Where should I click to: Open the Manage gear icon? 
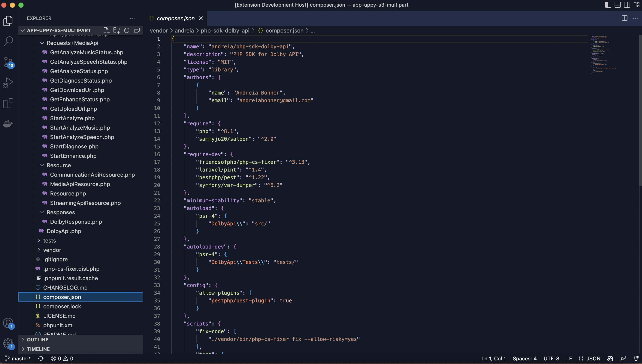click(x=9, y=344)
